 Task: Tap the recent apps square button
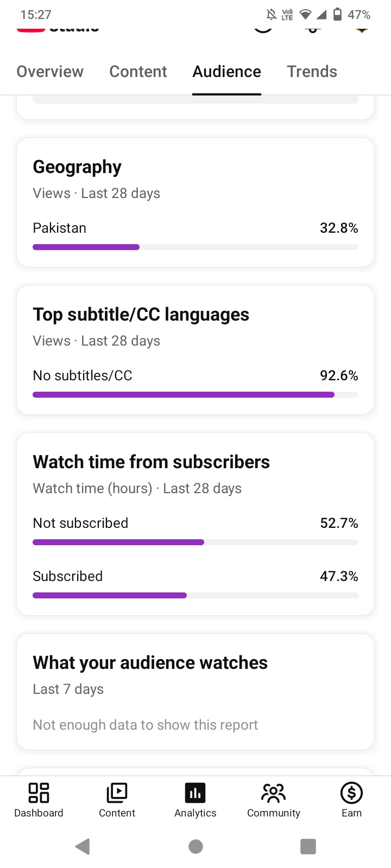tap(308, 846)
